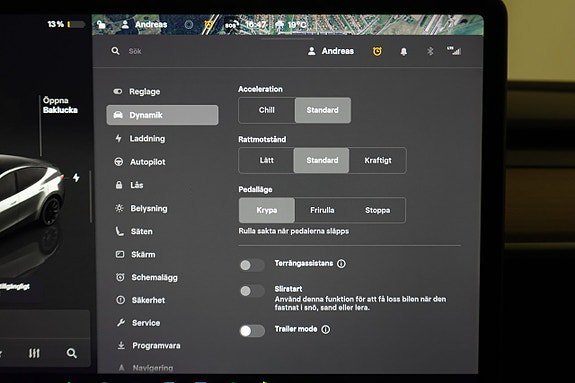Set Rattmotstånd steering to Standard
Image resolution: width=575 pixels, height=383 pixels.
point(322,160)
